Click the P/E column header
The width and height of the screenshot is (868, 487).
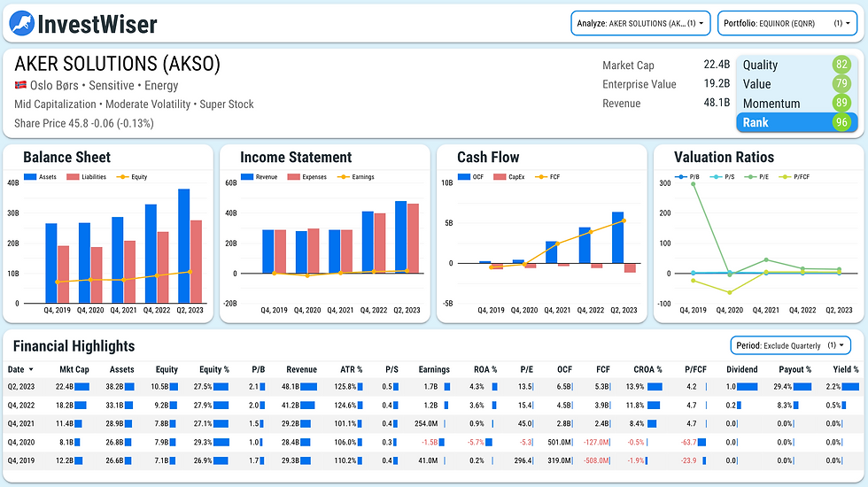click(526, 370)
